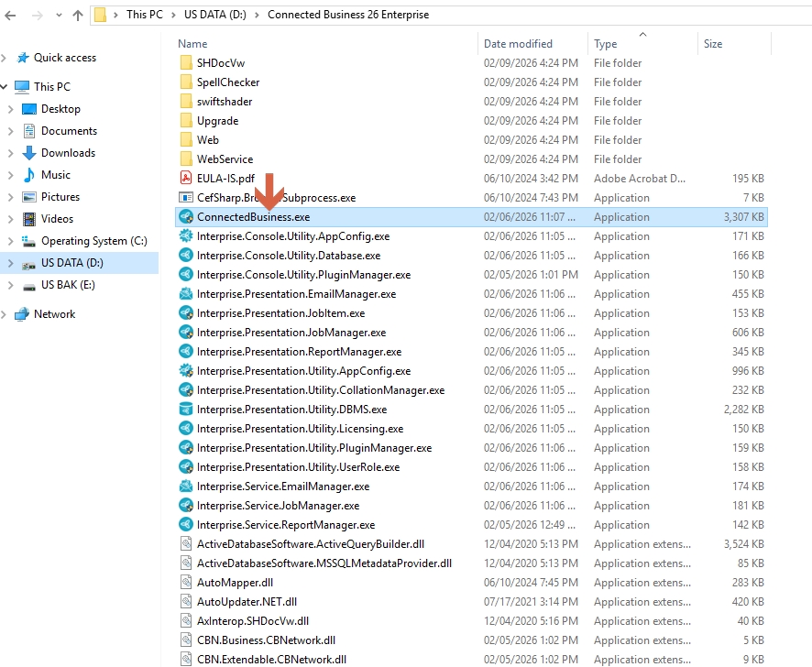Screen dimensions: 812x667
Task: Click the Up directory arrow
Action: point(77,15)
